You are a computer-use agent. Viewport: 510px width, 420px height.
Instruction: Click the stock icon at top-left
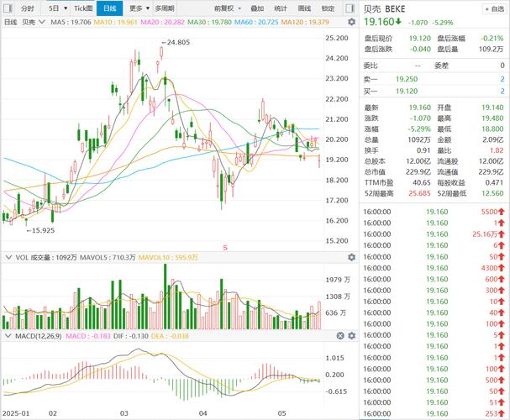pyautogui.click(x=9, y=8)
